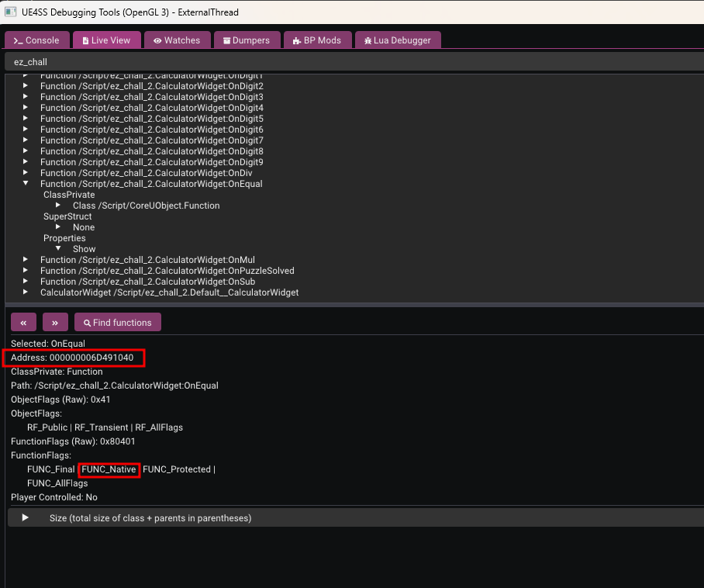Viewport: 704px width, 588px height.
Task: Select the OnSub function entry
Action: (147, 282)
